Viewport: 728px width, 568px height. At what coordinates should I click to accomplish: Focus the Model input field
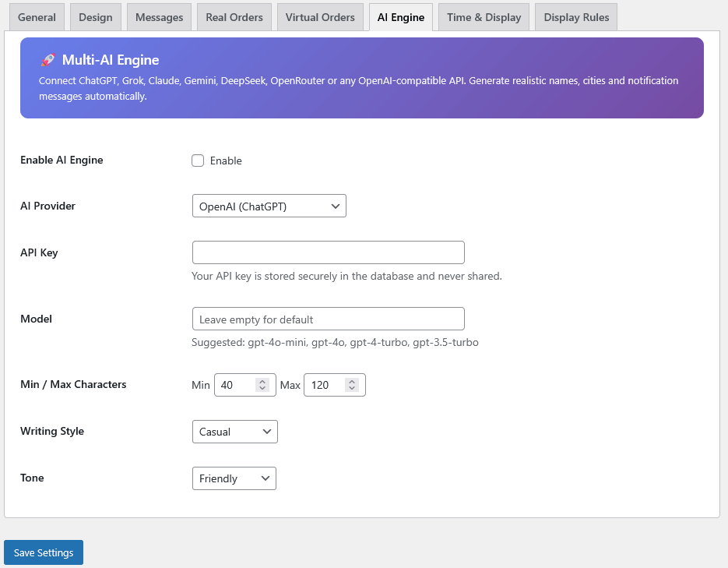(x=329, y=319)
